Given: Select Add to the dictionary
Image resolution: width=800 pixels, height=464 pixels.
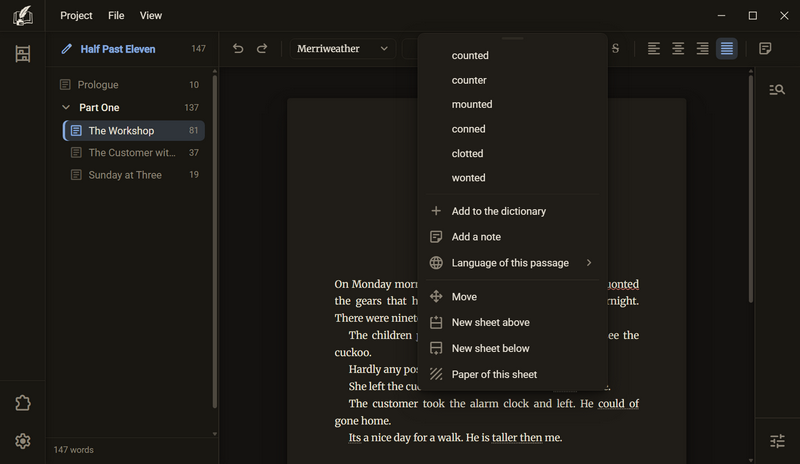Looking at the screenshot, I should 512,211.
